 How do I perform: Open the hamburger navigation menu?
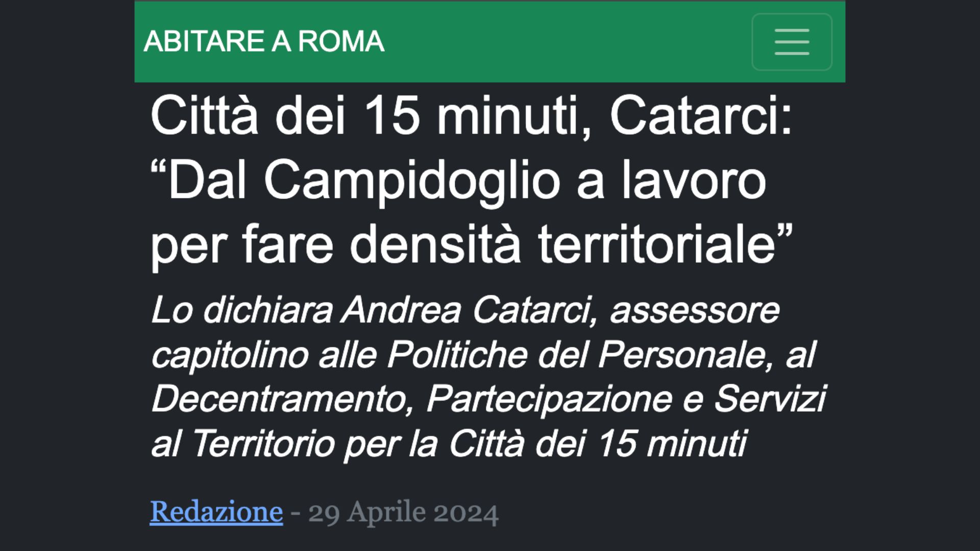pos(792,42)
